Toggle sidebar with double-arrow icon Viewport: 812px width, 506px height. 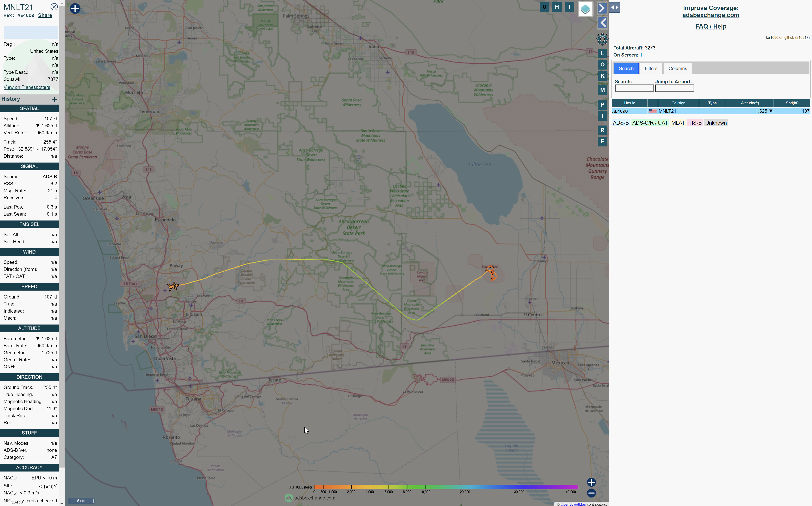pyautogui.click(x=615, y=7)
